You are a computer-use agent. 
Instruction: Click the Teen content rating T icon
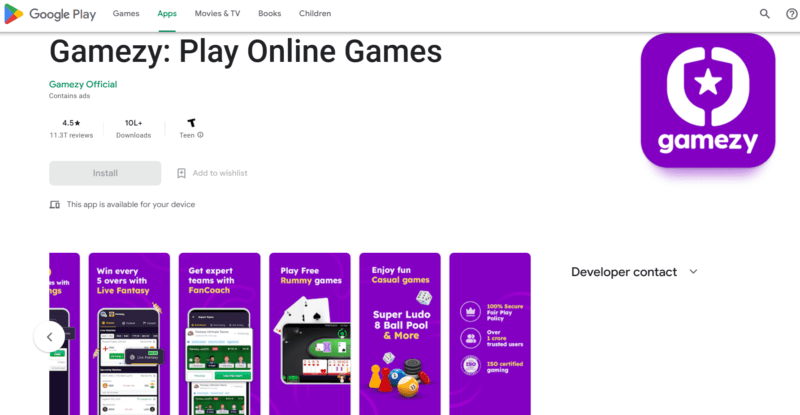pyautogui.click(x=191, y=123)
